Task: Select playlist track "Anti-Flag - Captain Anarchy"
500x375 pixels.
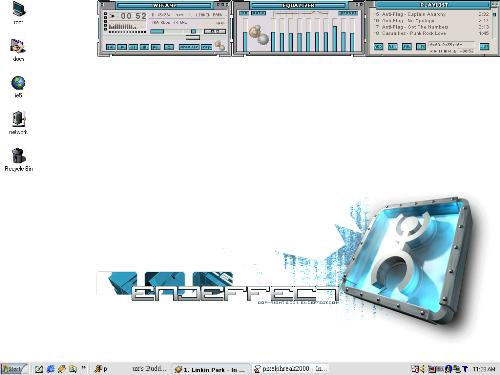Action: coord(432,14)
